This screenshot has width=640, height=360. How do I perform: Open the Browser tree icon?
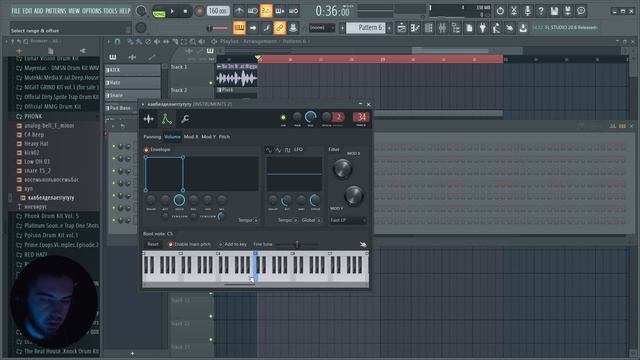coord(456,28)
